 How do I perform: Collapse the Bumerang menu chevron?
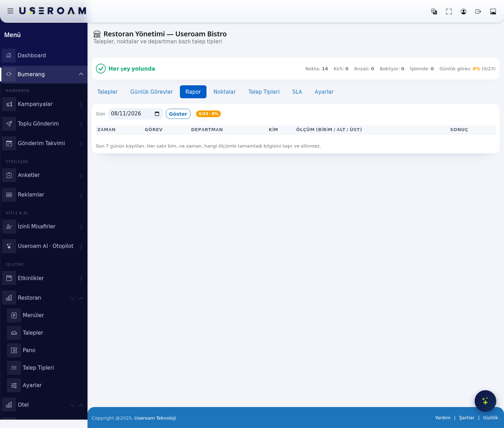(x=81, y=74)
